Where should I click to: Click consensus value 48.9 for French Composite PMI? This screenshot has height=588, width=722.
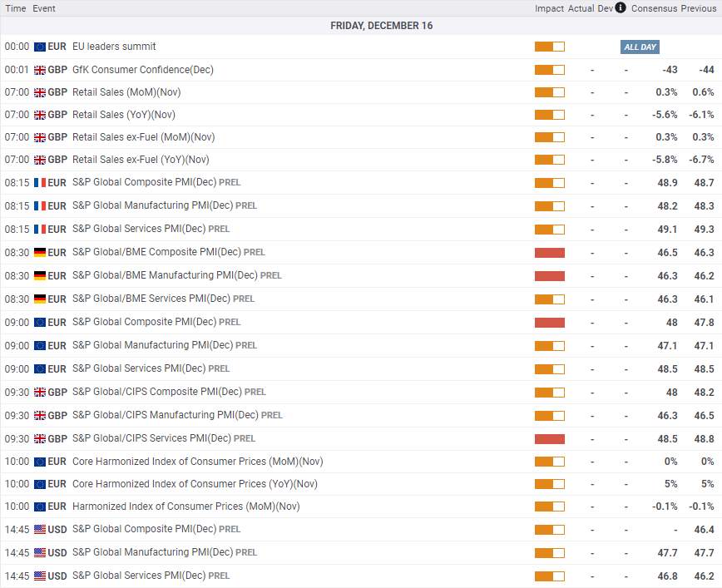pos(667,183)
